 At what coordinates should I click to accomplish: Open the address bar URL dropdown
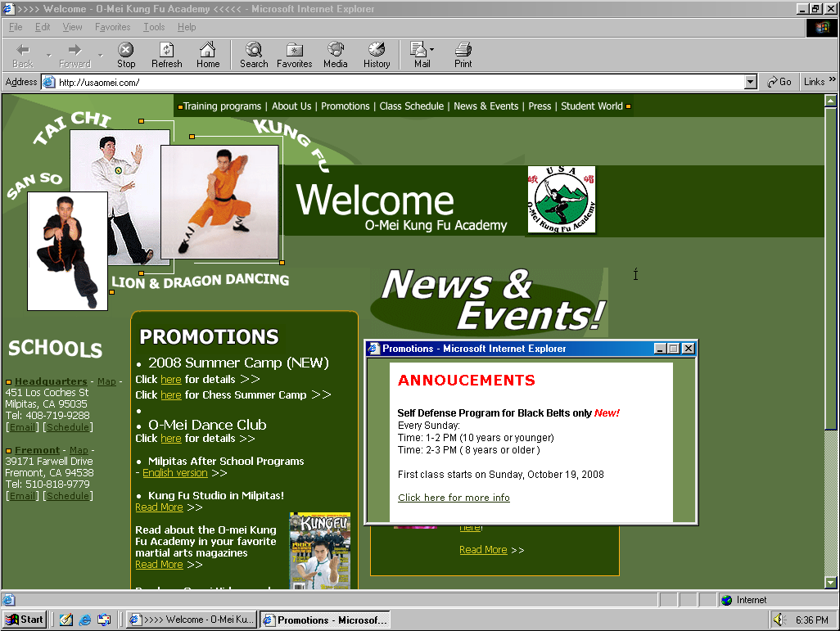point(751,81)
